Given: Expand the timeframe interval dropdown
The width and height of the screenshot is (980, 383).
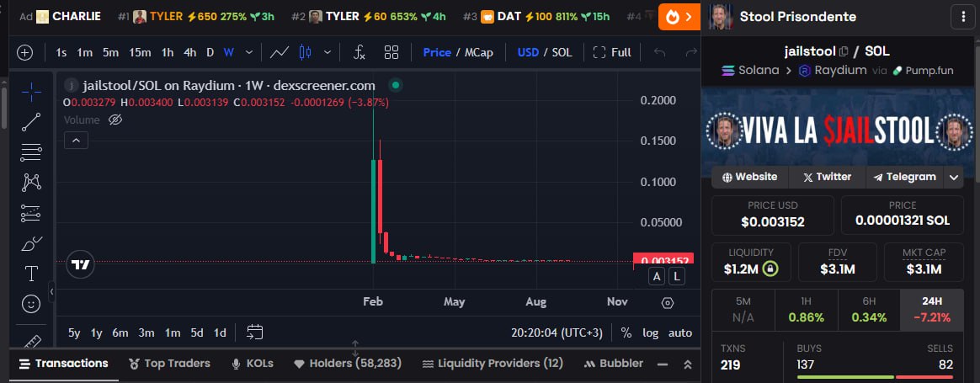Looking at the screenshot, I should click(x=248, y=52).
